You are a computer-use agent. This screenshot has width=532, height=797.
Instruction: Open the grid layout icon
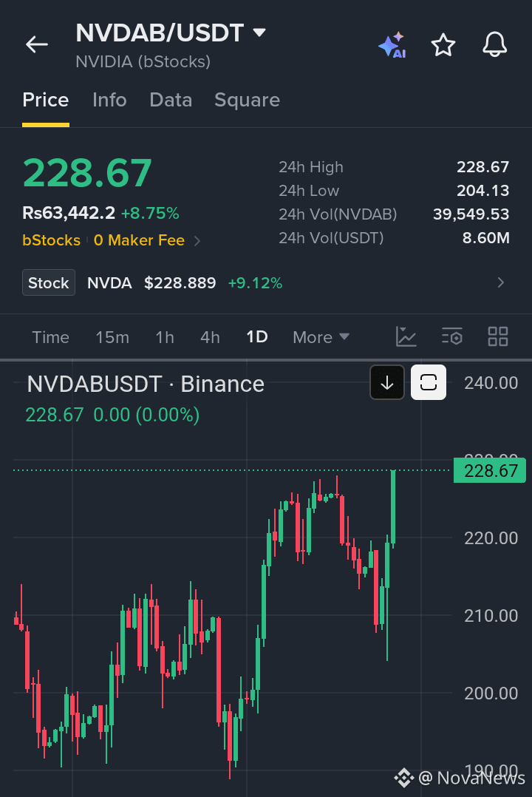498,336
